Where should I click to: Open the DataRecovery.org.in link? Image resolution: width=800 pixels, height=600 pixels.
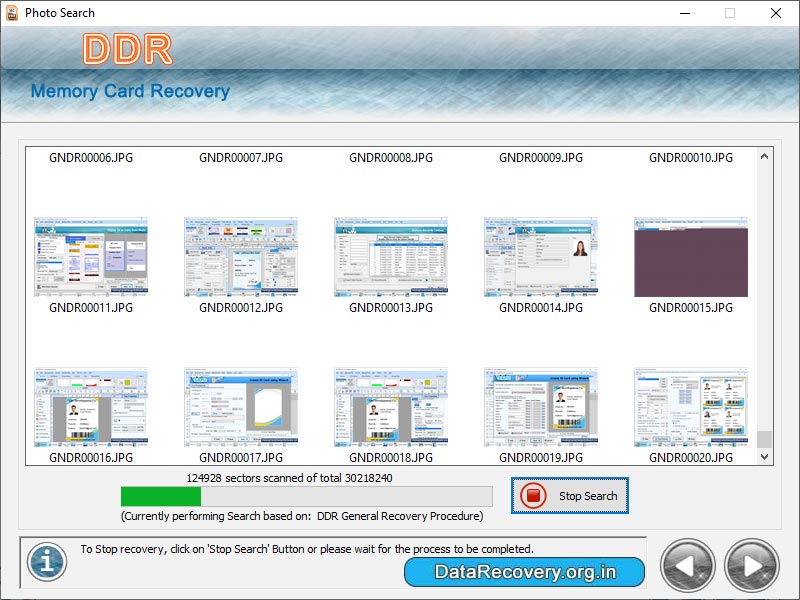[524, 572]
